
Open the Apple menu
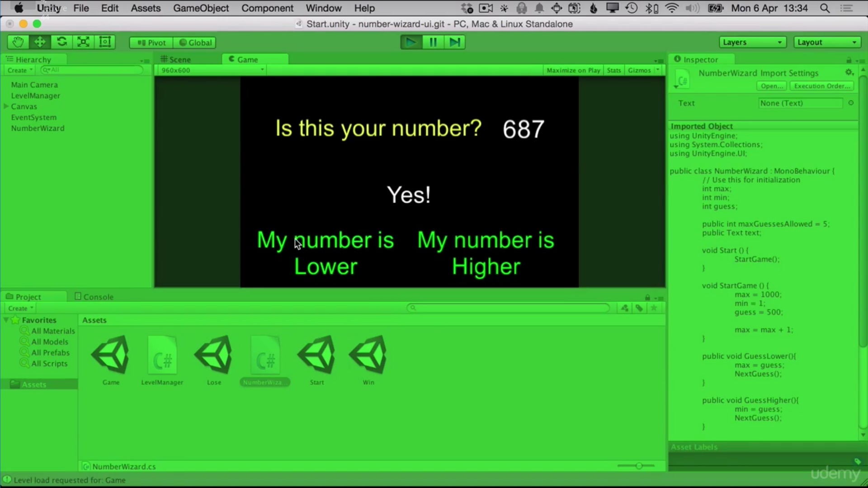pos(19,8)
